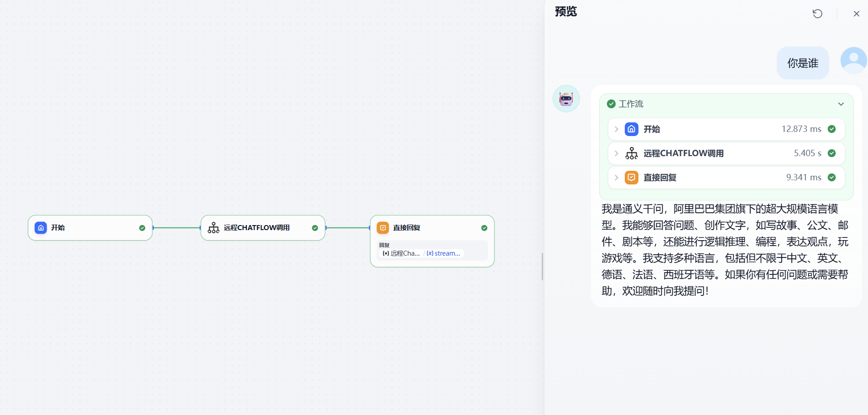Select the 远程CHATFLOW调用 node on the canvas
Screen dimensions: 868x415
click(263, 228)
